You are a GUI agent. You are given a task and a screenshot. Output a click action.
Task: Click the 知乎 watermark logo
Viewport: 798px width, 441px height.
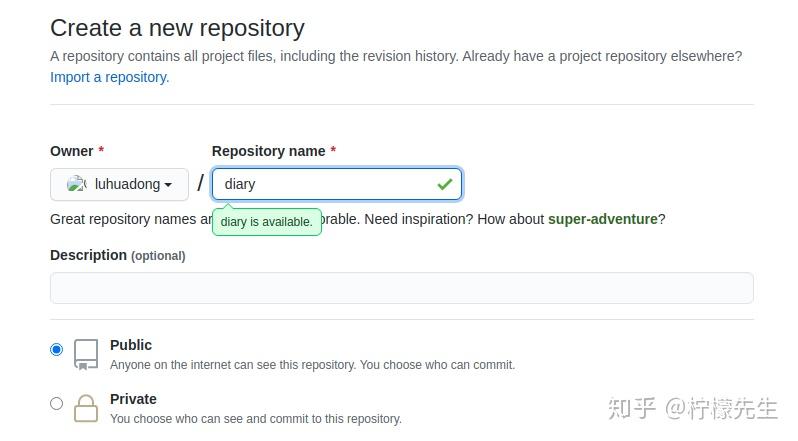(632, 408)
